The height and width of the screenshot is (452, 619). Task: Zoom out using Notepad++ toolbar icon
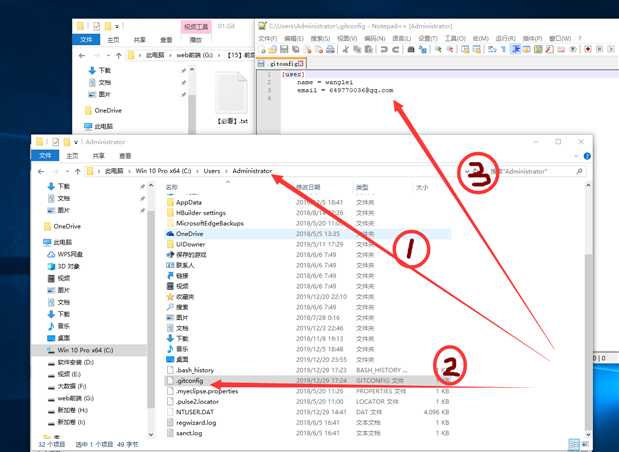[x=450, y=49]
